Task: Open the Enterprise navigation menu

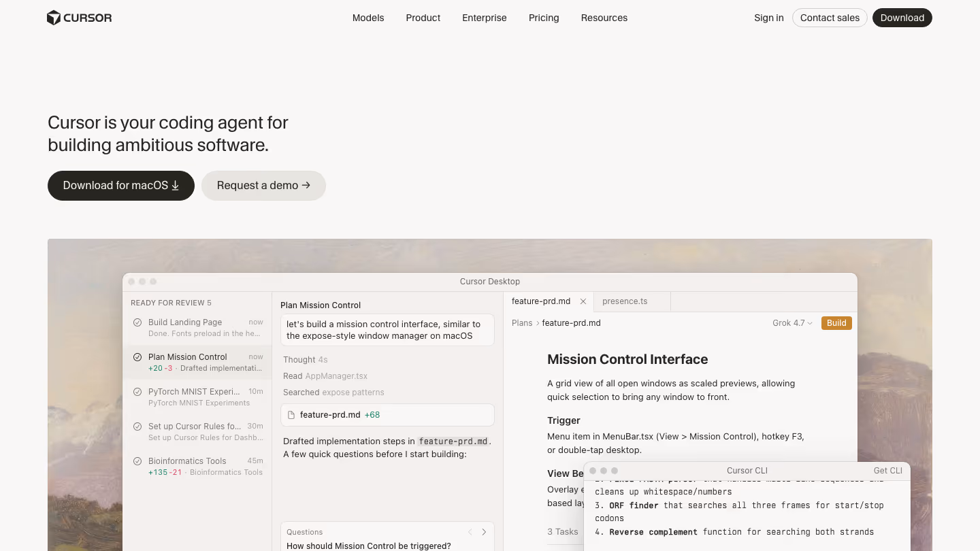Action: (x=485, y=18)
